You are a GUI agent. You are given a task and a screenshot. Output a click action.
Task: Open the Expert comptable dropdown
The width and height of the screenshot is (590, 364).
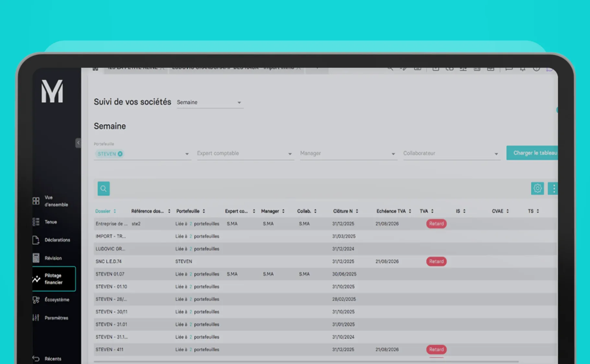pos(245,154)
